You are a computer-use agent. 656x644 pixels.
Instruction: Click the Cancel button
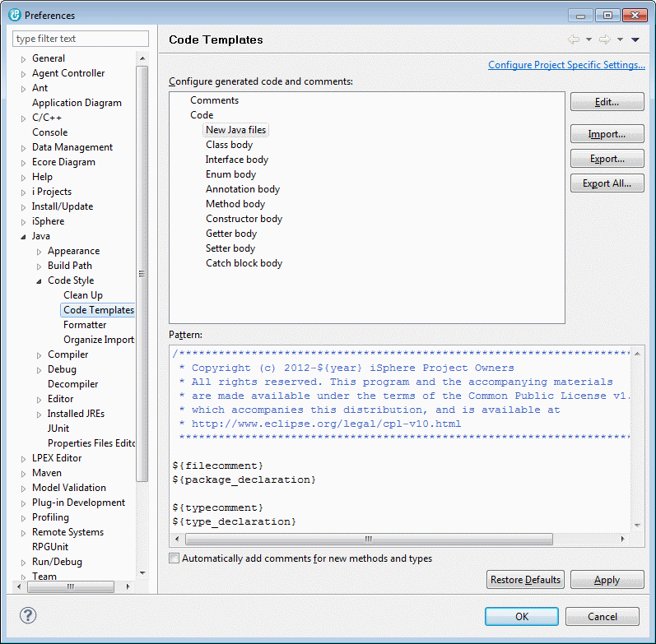pyautogui.click(x=602, y=617)
